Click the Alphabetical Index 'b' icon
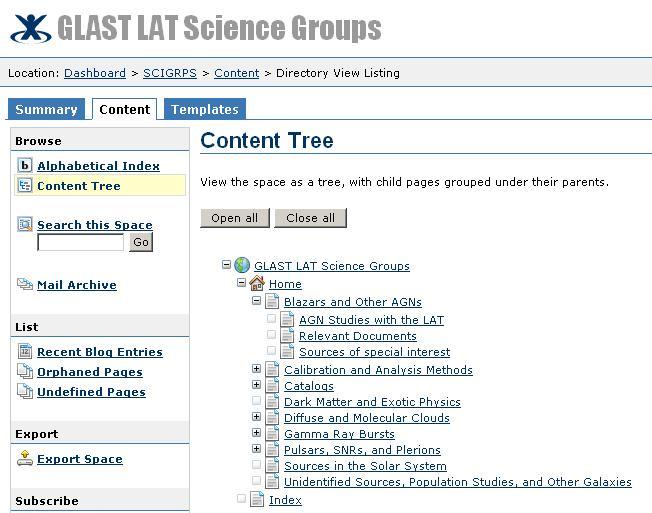Image resolution: width=652 pixels, height=513 pixels. tap(25, 165)
